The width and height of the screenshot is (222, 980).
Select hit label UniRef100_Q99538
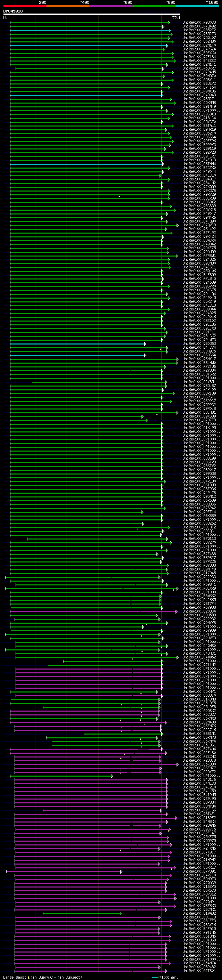[x=199, y=473]
